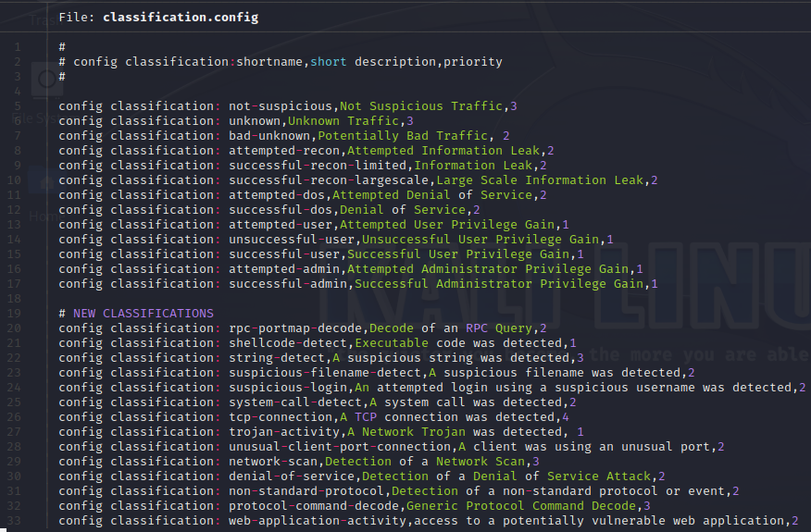This screenshot has height=532, width=811.
Task: Select the 'attempted-user' shortname
Action: (x=281, y=225)
